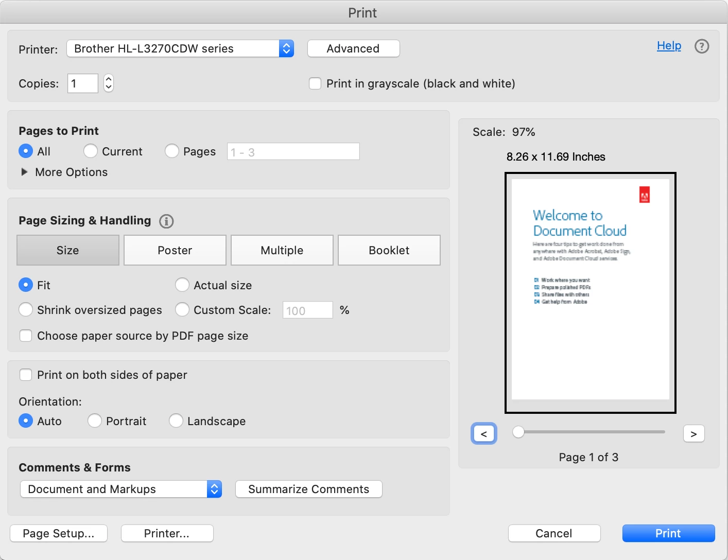Viewport: 728px width, 560px height.
Task: Switch to the Poster tab
Action: click(175, 250)
